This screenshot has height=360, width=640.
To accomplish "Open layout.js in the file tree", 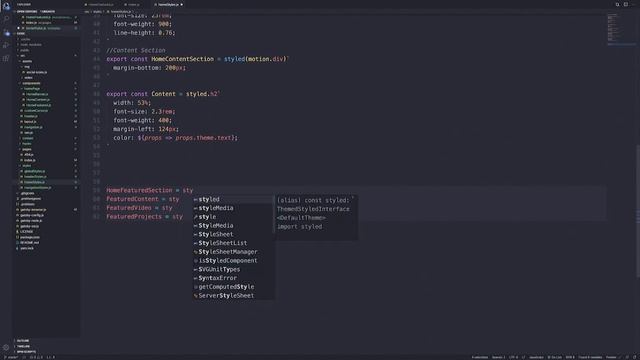I will click(x=30, y=122).
